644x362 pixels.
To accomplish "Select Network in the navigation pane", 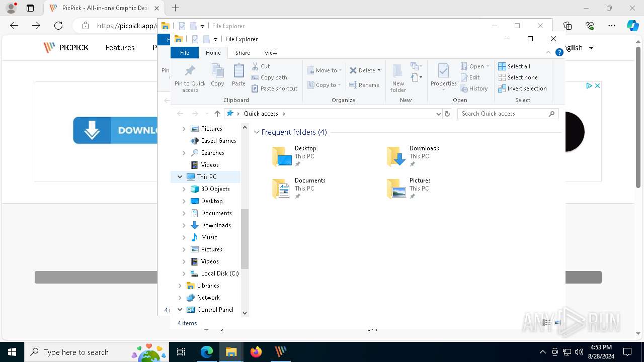I will 208,298.
